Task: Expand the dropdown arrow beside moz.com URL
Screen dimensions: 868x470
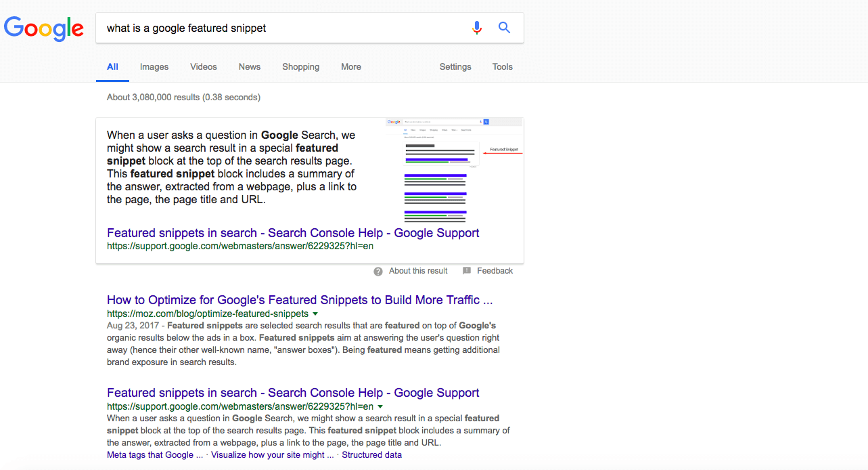Action: (x=315, y=314)
